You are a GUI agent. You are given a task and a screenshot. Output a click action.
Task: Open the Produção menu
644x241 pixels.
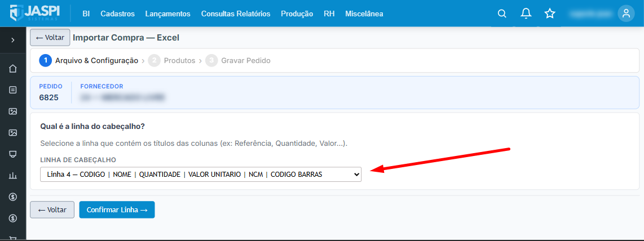(x=297, y=14)
